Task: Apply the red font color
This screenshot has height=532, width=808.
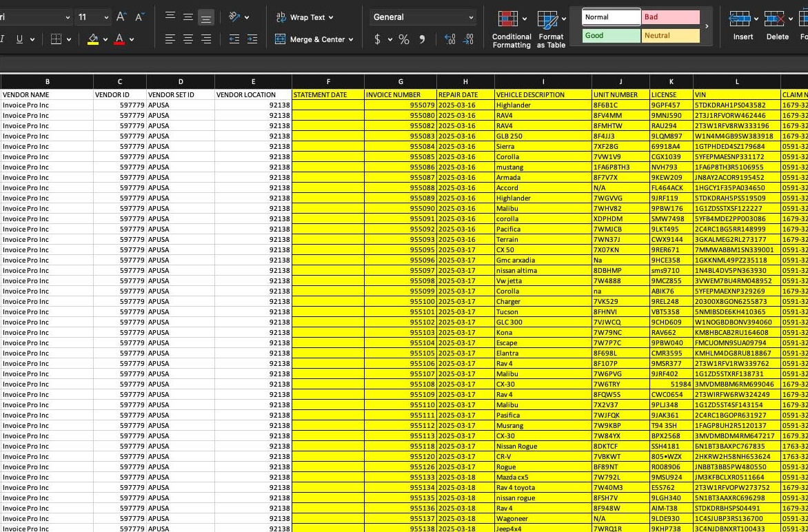Action: tap(119, 39)
